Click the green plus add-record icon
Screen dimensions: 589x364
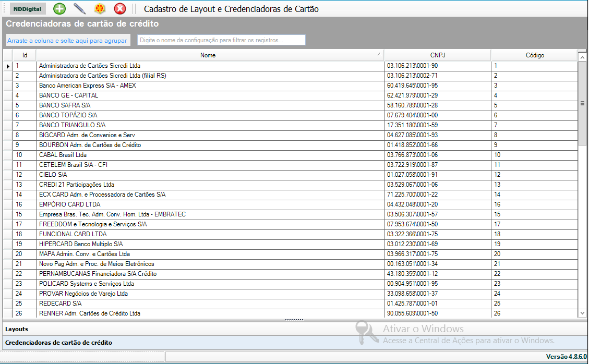pos(59,9)
